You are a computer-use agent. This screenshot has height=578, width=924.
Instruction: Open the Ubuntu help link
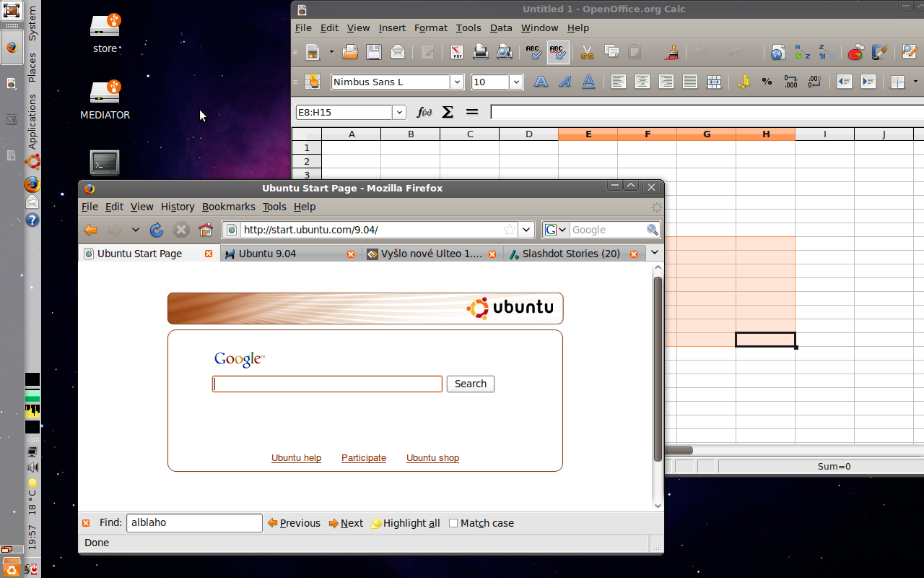pos(296,458)
